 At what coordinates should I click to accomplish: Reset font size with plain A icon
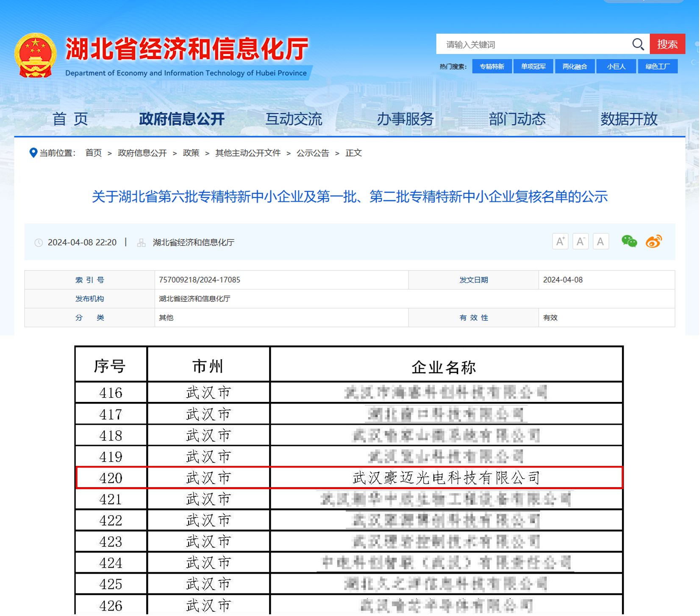[x=601, y=242]
